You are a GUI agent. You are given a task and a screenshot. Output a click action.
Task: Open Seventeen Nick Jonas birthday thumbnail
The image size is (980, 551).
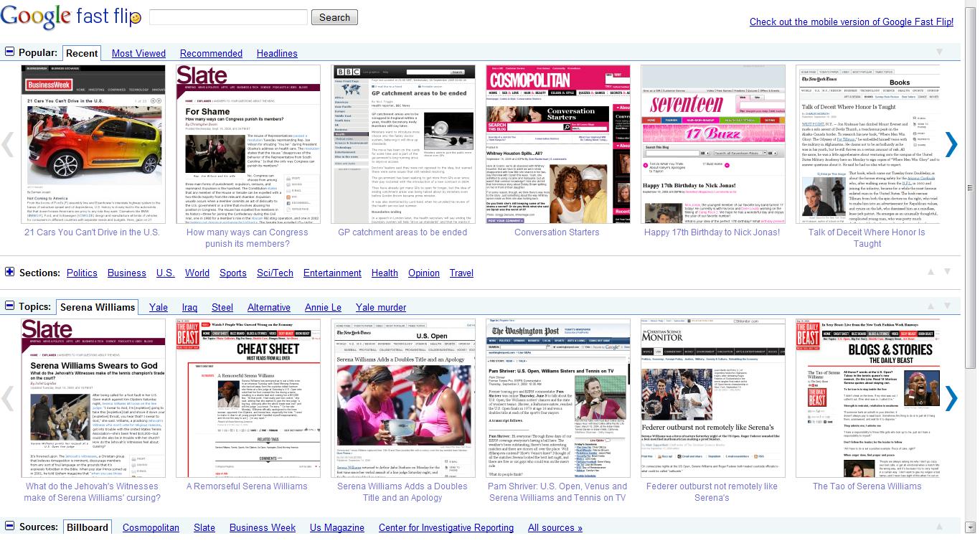713,144
